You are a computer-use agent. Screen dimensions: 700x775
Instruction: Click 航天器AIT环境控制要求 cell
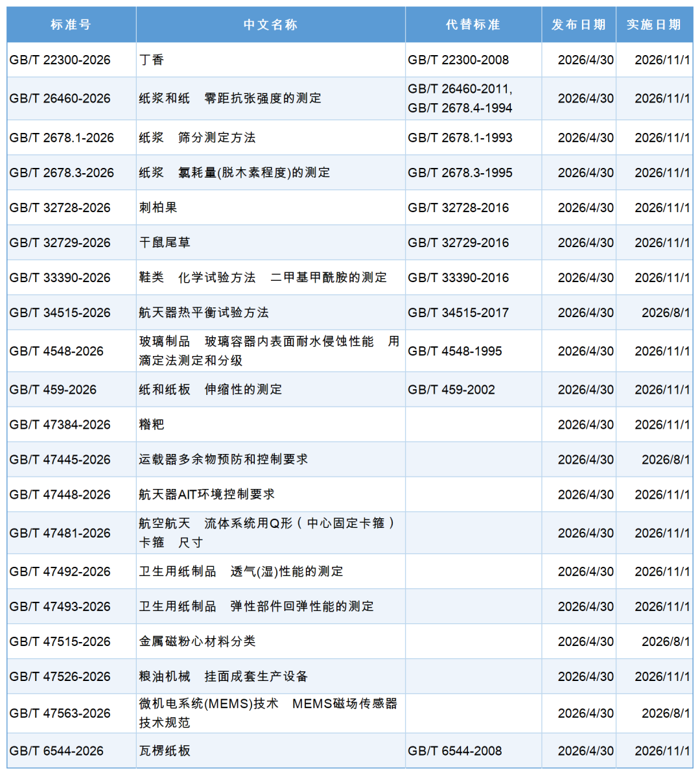point(271,495)
